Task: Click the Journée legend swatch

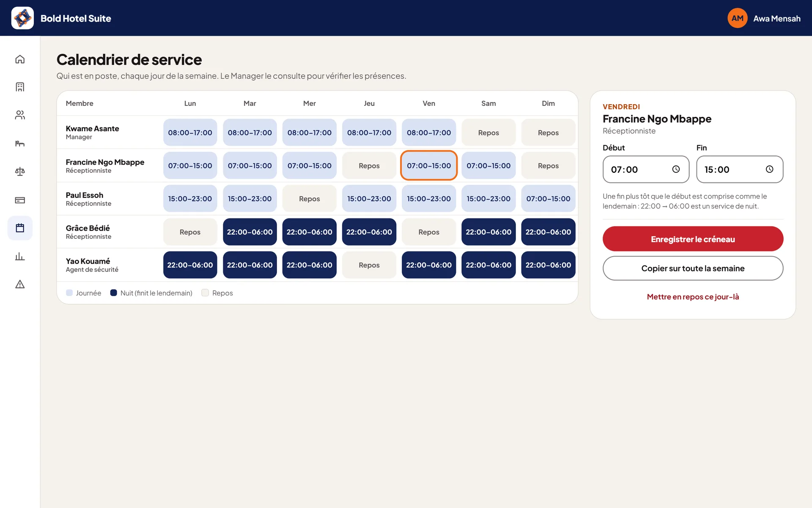Action: click(x=69, y=293)
